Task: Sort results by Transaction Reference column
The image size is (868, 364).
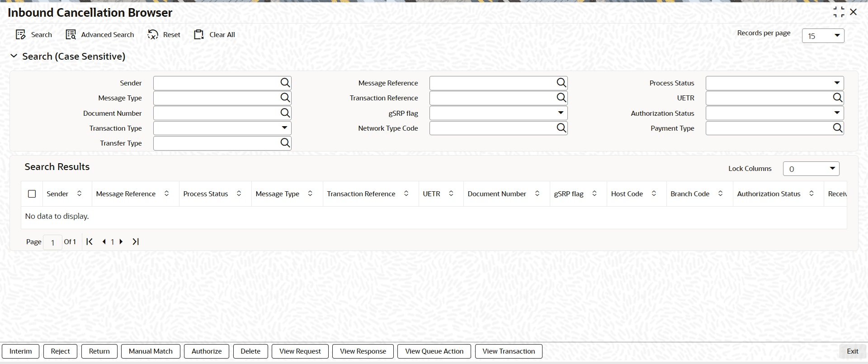Action: pyautogui.click(x=406, y=194)
